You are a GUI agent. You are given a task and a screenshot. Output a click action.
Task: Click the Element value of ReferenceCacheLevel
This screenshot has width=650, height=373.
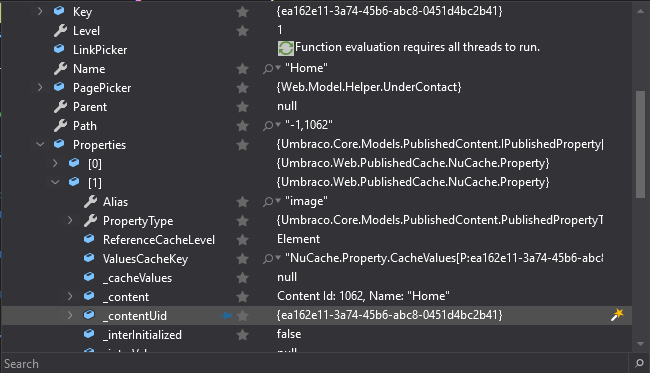(x=298, y=239)
